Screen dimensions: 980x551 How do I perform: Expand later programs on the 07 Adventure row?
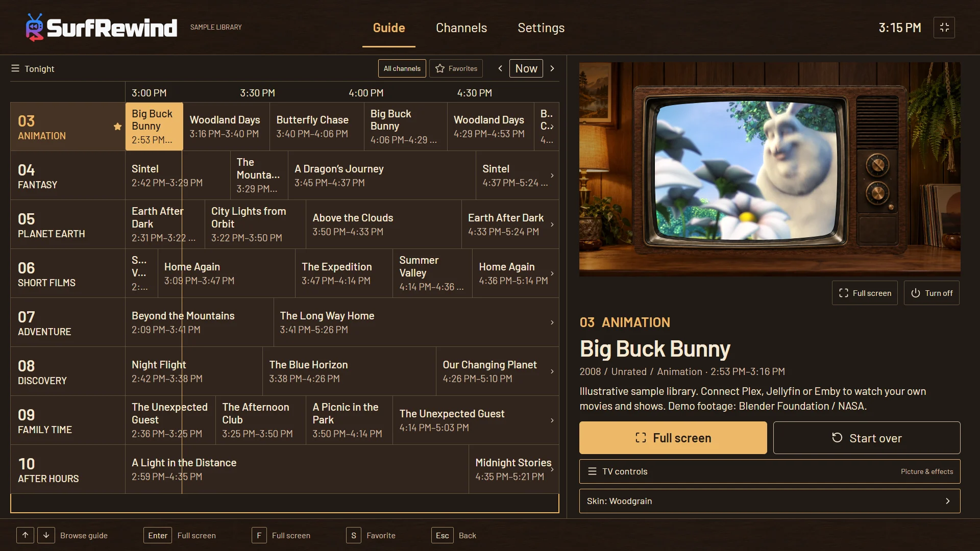tap(552, 322)
